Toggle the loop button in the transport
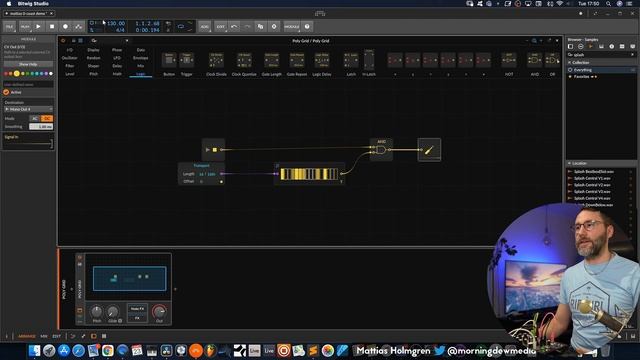This screenshot has width=640, height=360. [181, 27]
